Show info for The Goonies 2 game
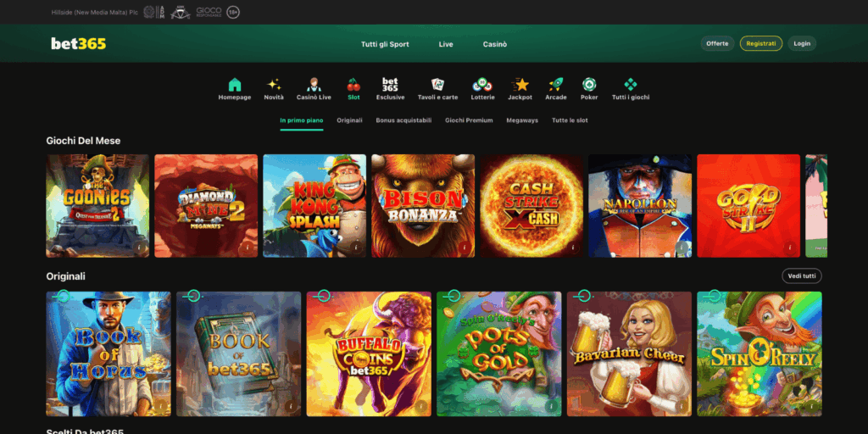Screen dimensions: 868x434 click(x=140, y=248)
